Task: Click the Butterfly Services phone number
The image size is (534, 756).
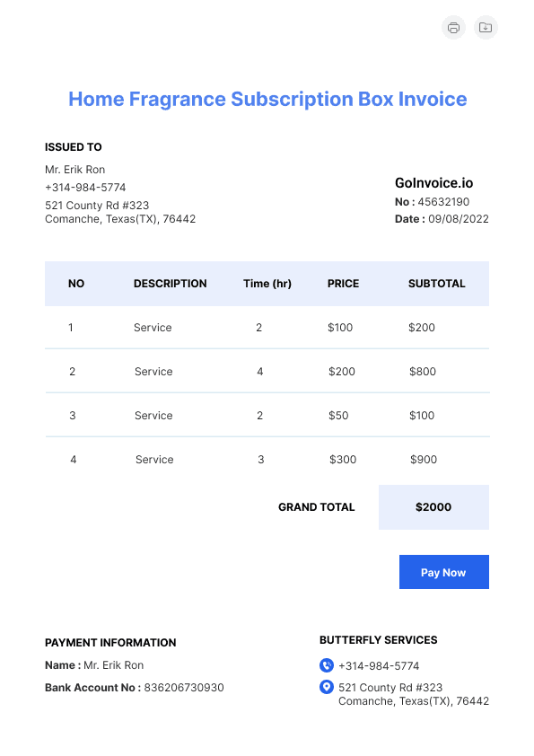Action: (x=379, y=666)
